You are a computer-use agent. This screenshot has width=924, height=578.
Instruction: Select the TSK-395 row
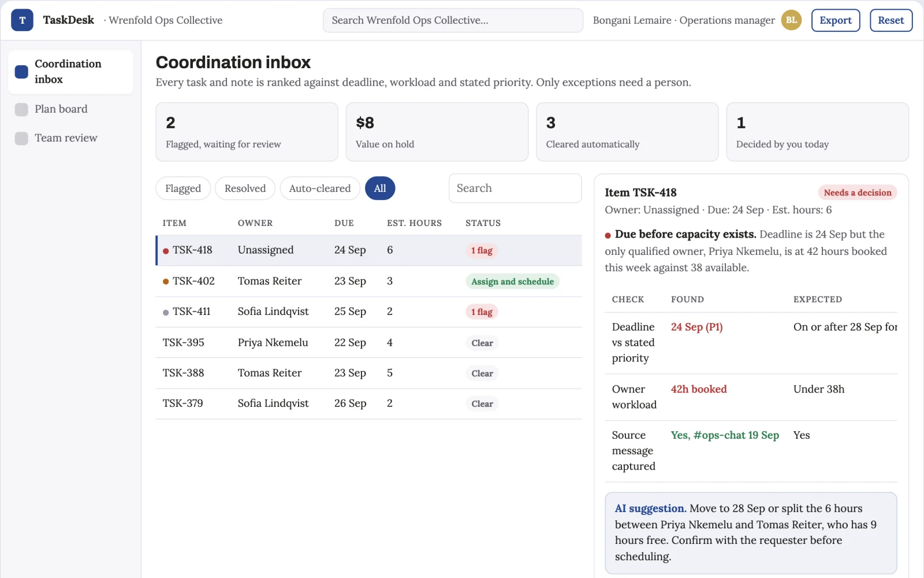[368, 343]
